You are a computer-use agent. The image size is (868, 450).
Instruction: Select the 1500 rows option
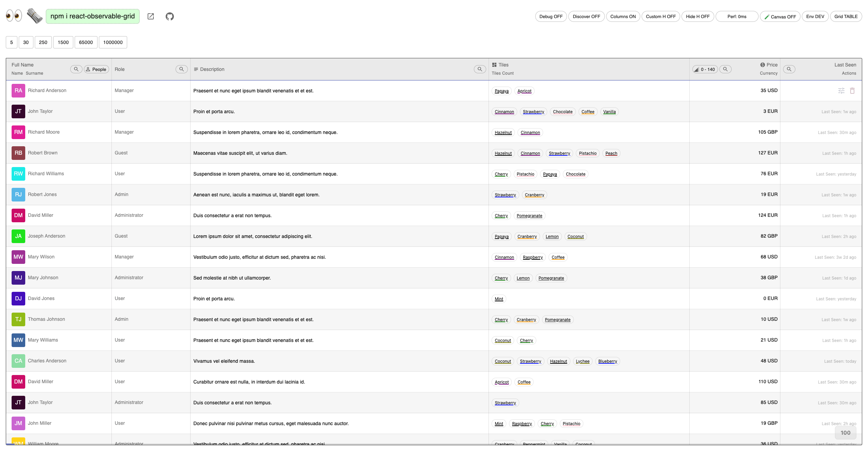tap(63, 42)
